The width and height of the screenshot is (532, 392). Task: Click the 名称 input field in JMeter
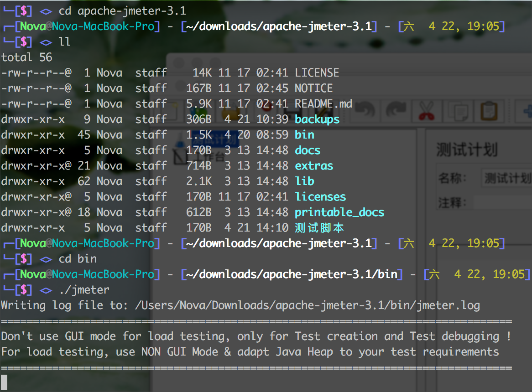pos(506,178)
